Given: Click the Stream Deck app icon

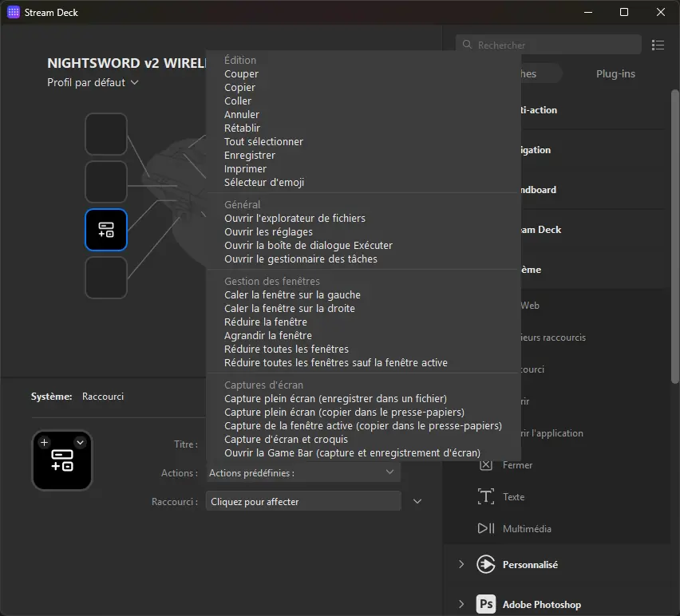Looking at the screenshot, I should click(14, 12).
